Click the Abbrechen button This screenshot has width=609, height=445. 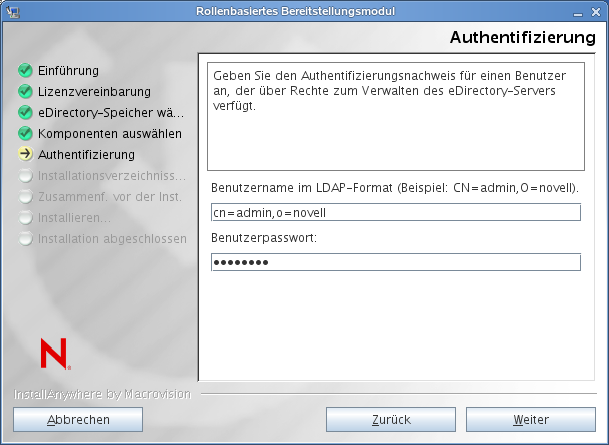coord(78,420)
